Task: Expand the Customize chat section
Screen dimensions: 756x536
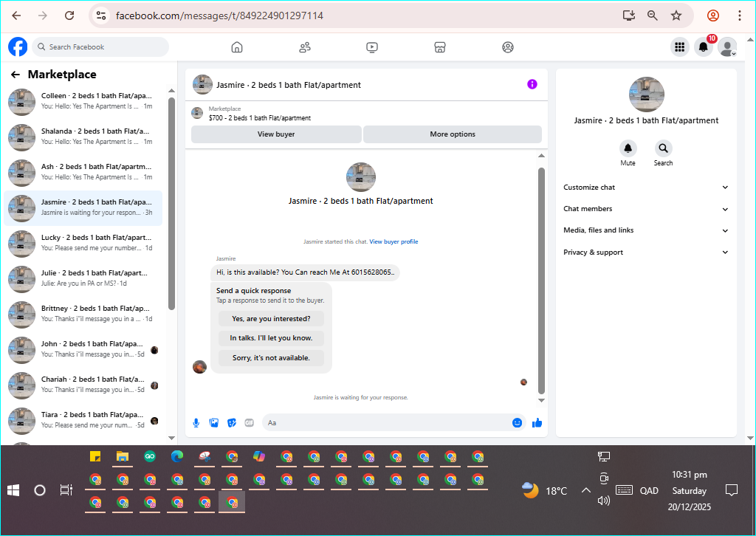Action: [646, 188]
